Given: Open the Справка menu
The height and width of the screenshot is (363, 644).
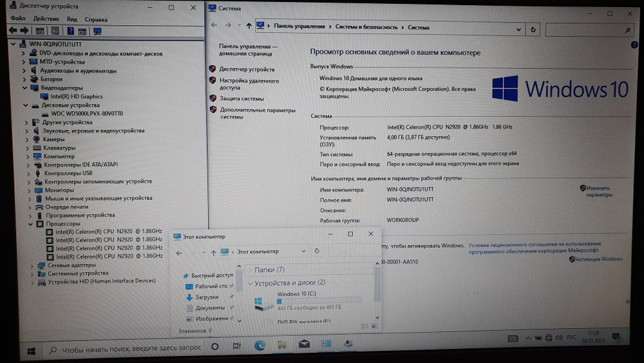Looking at the screenshot, I should coord(96,19).
